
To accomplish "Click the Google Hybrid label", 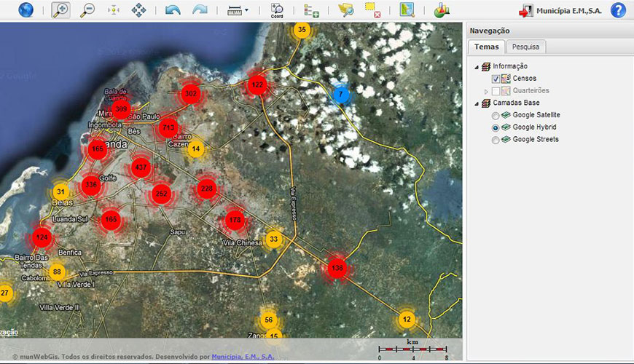I will 535,127.
